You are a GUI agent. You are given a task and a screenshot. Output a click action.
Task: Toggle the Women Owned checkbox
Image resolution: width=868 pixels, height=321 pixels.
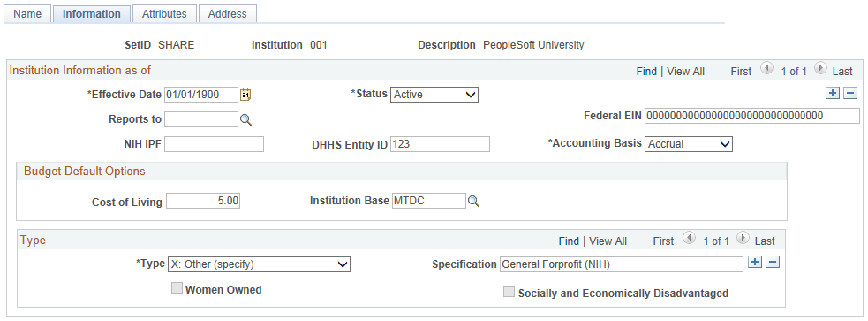coord(177,288)
